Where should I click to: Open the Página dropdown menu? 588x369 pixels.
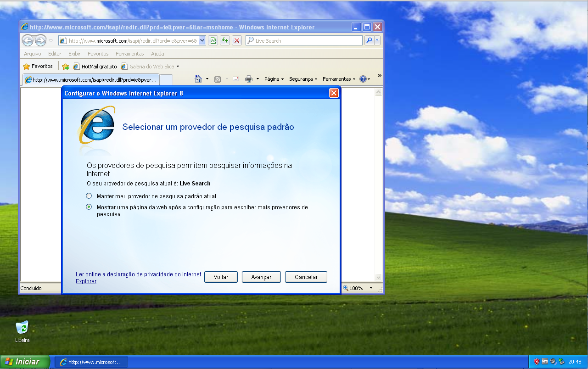pos(274,79)
